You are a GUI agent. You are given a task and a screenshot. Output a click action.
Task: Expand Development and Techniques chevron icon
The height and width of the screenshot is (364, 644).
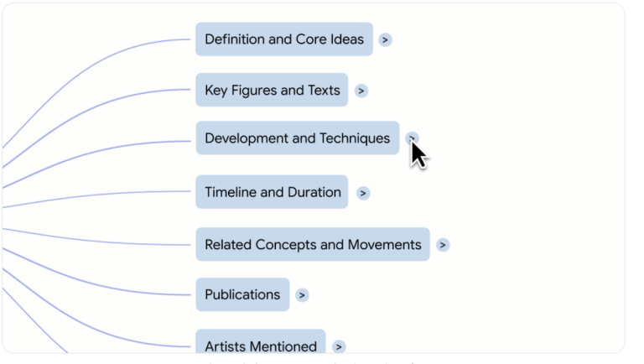[x=412, y=138]
